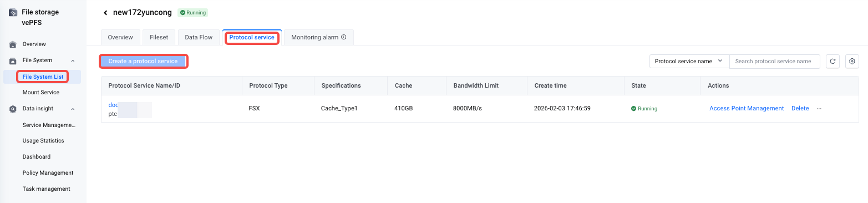The height and width of the screenshot is (203, 868).
Task: Click the FSX protocol type cell
Action: pyautogui.click(x=255, y=109)
